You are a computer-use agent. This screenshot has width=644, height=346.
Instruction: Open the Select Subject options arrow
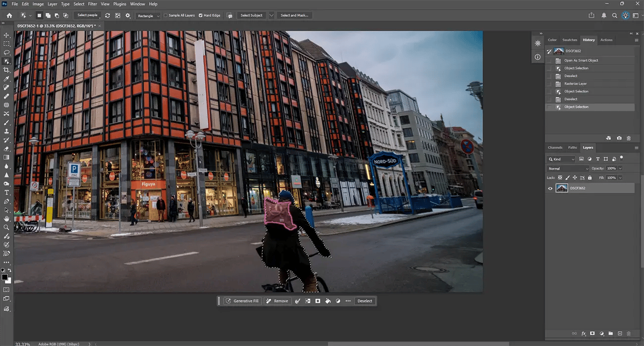tap(271, 15)
